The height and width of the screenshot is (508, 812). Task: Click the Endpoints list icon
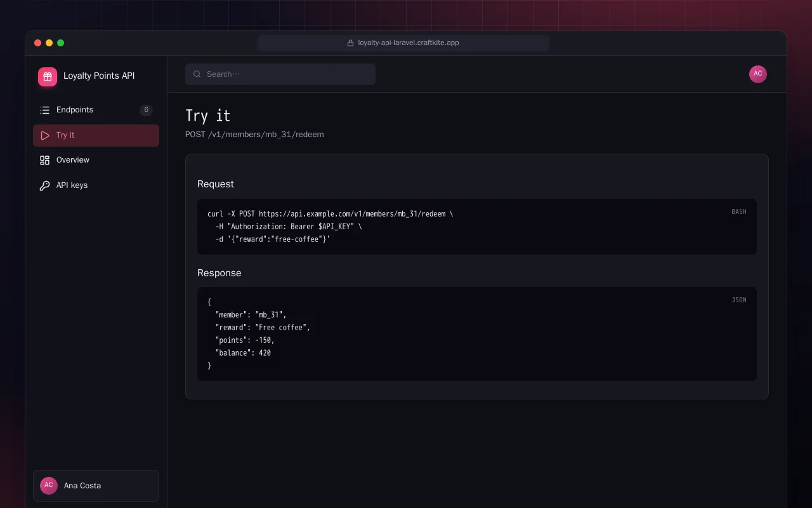pyautogui.click(x=44, y=110)
